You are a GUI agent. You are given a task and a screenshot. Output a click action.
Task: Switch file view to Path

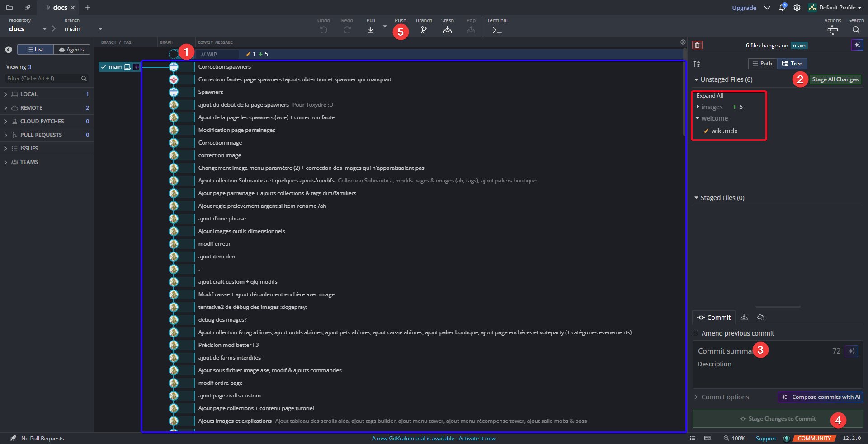click(x=763, y=64)
